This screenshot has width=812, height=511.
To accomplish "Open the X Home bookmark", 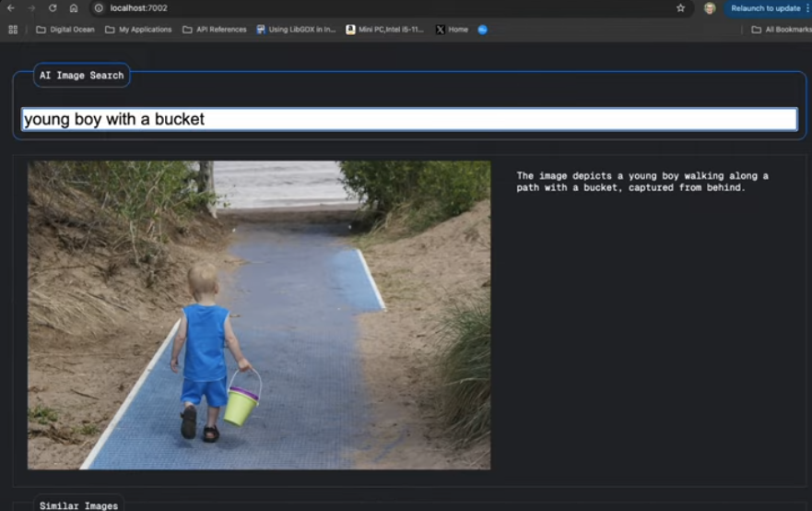I will [x=452, y=30].
